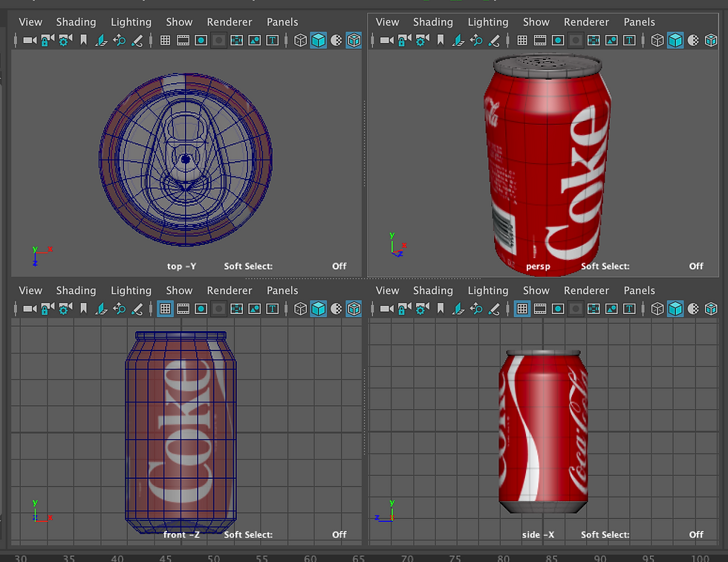Viewport: 728px width, 562px height.
Task: Open Show menu in top panel
Action: (x=179, y=22)
